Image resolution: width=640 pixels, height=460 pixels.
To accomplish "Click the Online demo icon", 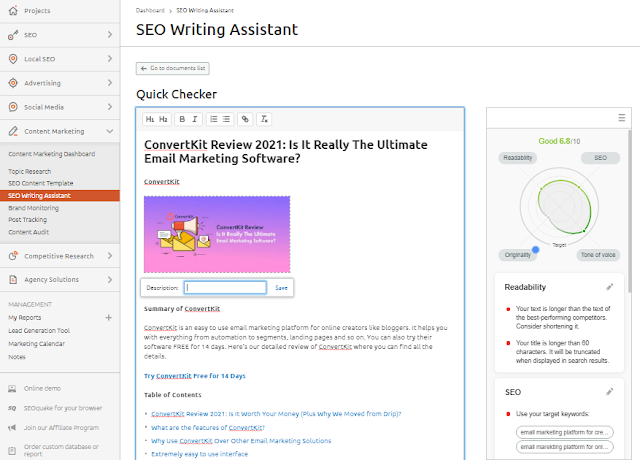I will coord(12,389).
